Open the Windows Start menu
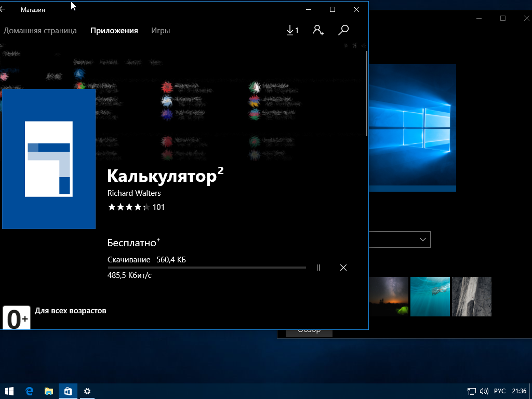This screenshot has height=399, width=532. tap(9, 391)
